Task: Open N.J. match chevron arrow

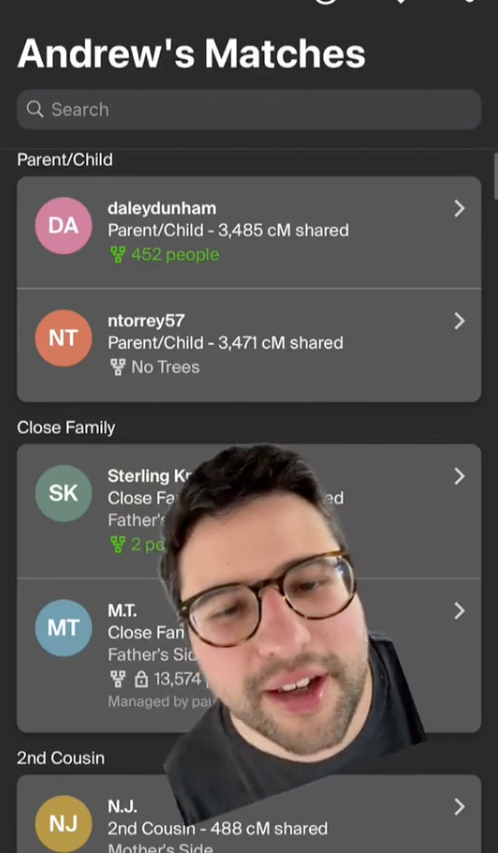Action: [x=460, y=807]
